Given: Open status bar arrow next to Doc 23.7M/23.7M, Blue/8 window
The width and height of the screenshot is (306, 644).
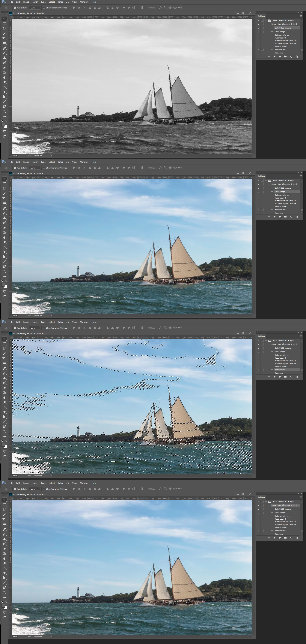Looking at the screenshot, I should [x=51, y=155].
